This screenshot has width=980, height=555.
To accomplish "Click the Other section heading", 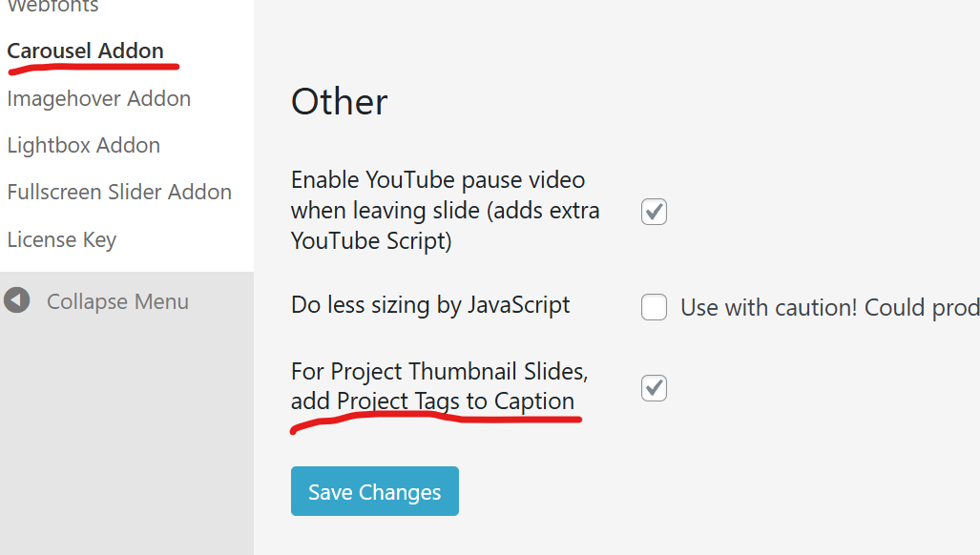I will click(339, 101).
